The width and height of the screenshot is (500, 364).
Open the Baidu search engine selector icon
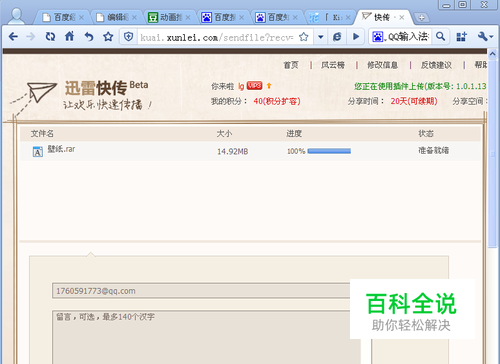[377, 37]
